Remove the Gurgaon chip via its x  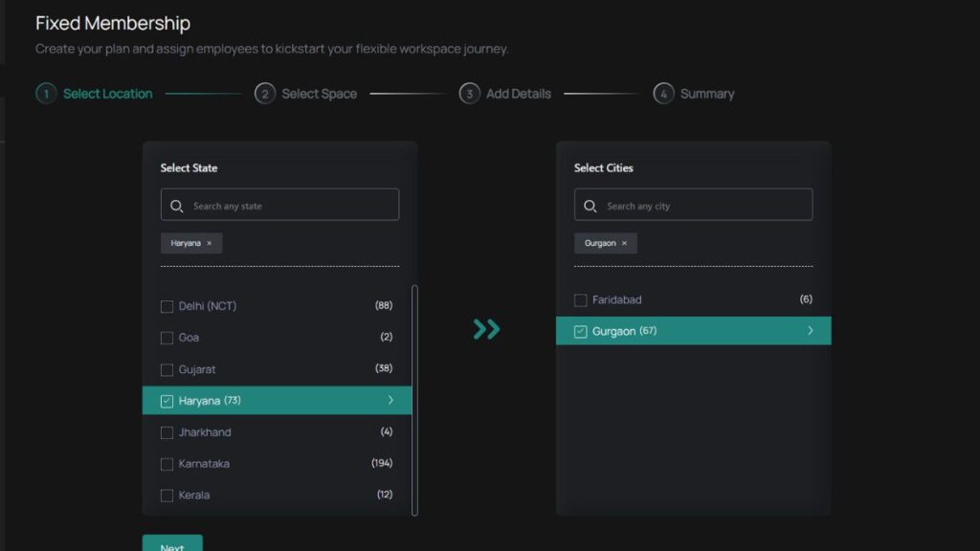[x=624, y=243]
